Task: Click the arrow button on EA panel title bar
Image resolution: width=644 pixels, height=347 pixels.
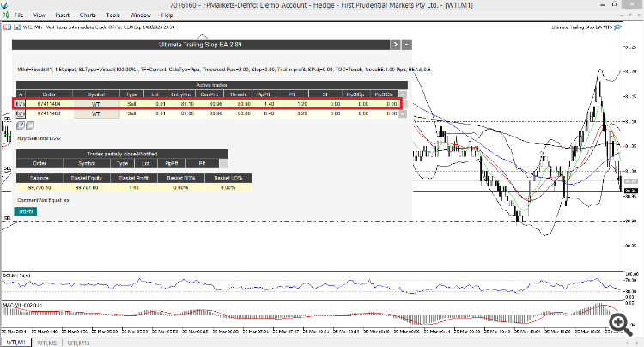Action: pyautogui.click(x=395, y=45)
